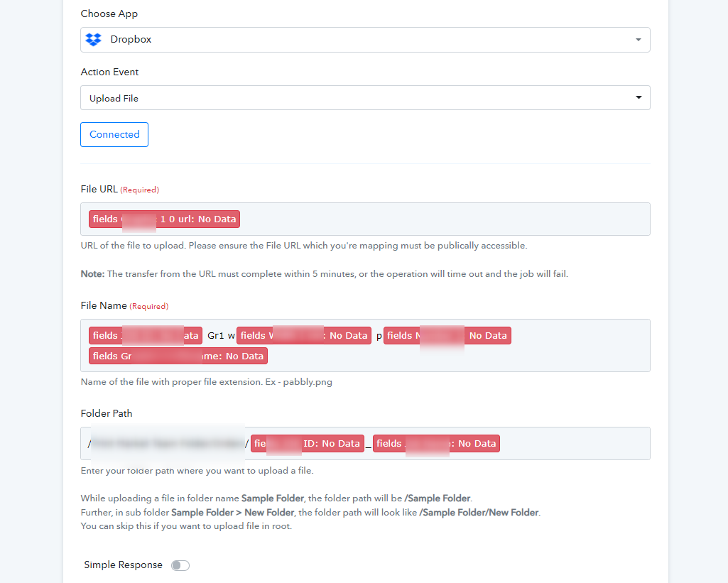Select the url: No Data tag in File URL

[x=164, y=219]
